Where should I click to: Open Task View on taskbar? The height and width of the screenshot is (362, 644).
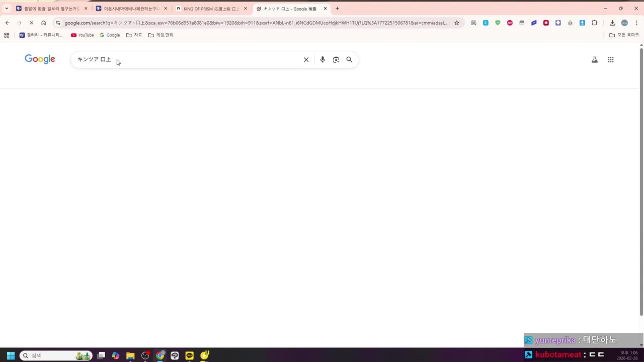(101, 355)
